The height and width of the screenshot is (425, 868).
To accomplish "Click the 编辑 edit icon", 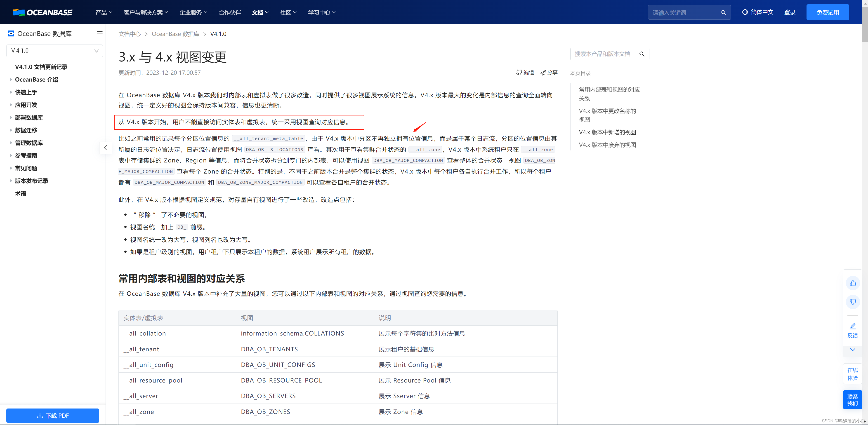I will (x=519, y=72).
